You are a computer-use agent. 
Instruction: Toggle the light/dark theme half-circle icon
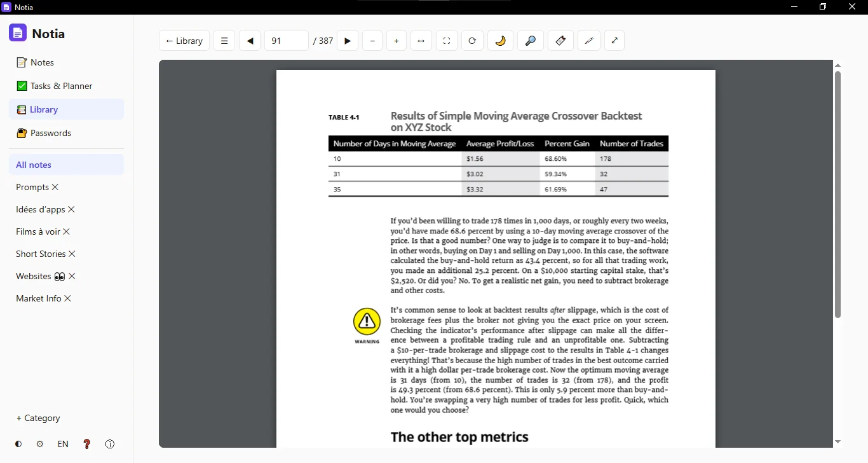[18, 444]
